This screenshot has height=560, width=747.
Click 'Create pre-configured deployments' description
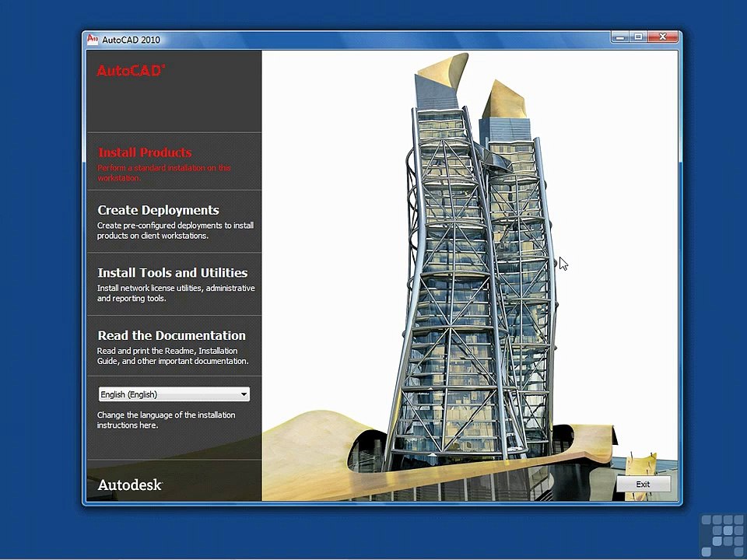pyautogui.click(x=175, y=230)
